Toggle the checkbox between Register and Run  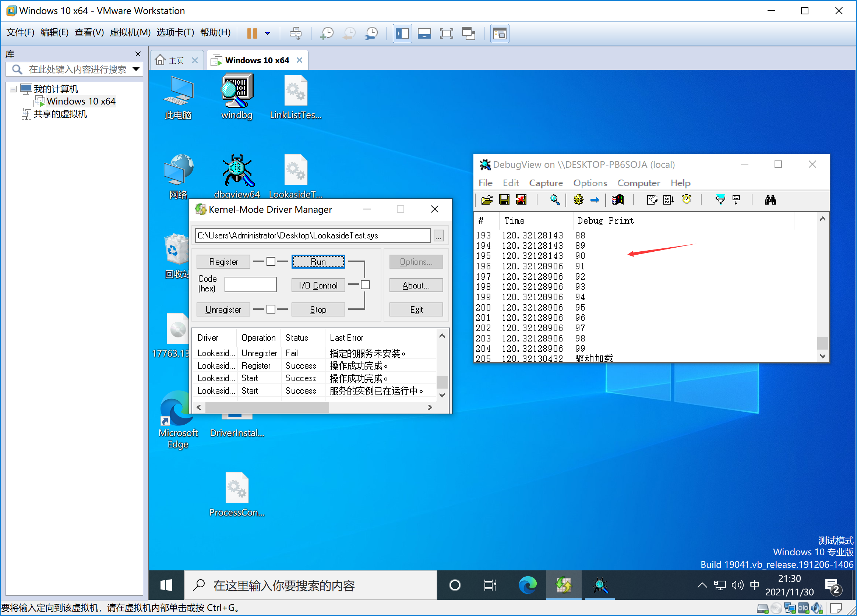point(271,261)
